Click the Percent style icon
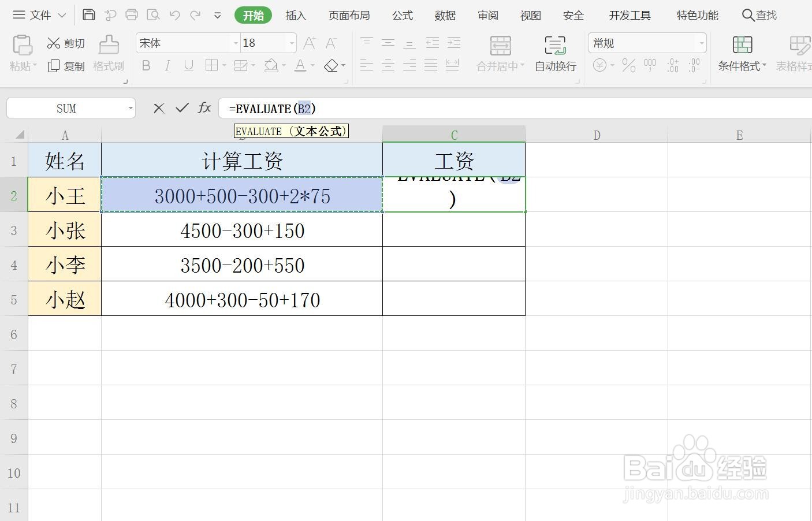This screenshot has width=812, height=521. (x=629, y=65)
